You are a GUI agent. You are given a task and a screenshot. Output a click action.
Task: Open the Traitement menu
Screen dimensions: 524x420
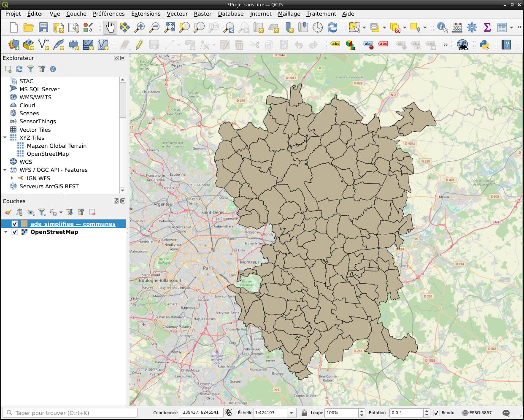321,14
